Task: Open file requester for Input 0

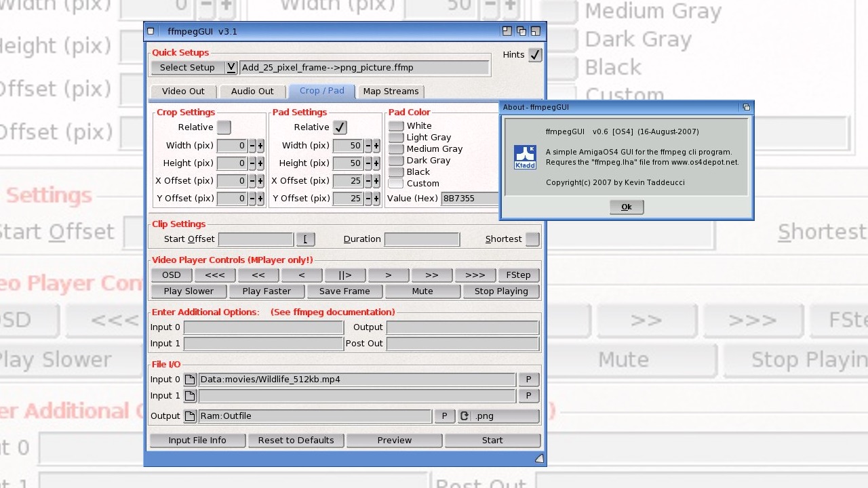Action: 191,380
